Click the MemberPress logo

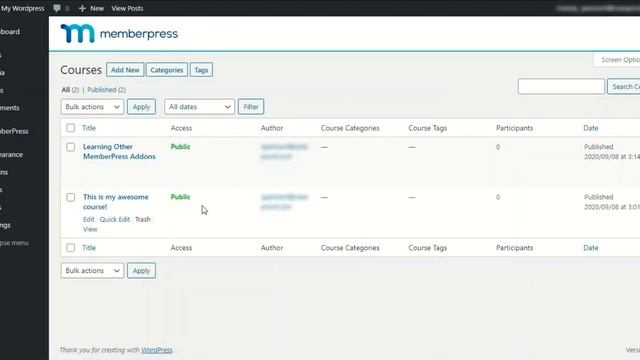[x=119, y=33]
